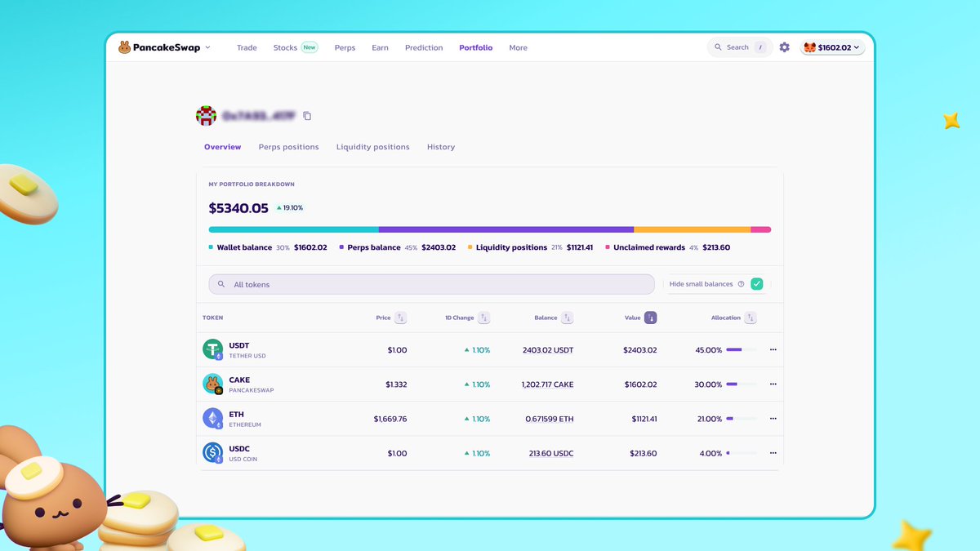Sort table by Balance column
The width and height of the screenshot is (980, 551).
tap(567, 318)
